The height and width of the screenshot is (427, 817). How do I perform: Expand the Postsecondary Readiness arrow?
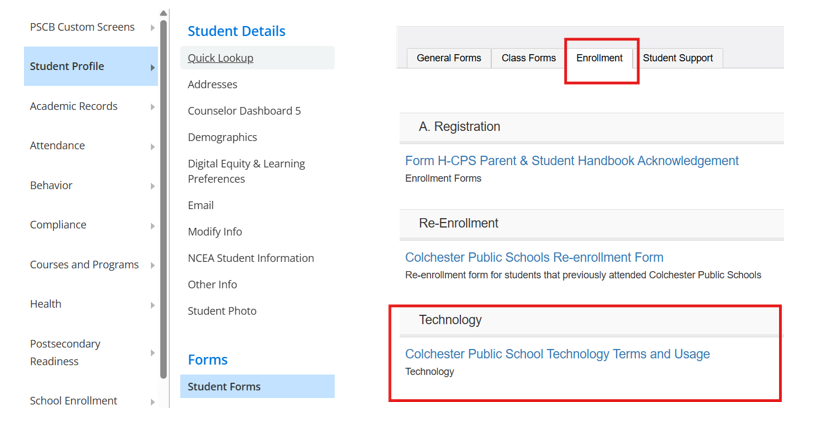coord(153,353)
